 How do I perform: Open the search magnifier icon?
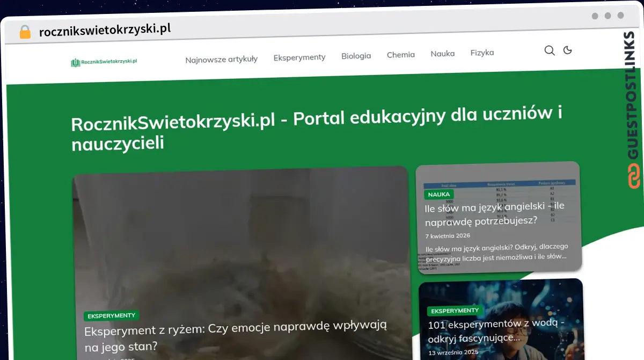pyautogui.click(x=549, y=51)
